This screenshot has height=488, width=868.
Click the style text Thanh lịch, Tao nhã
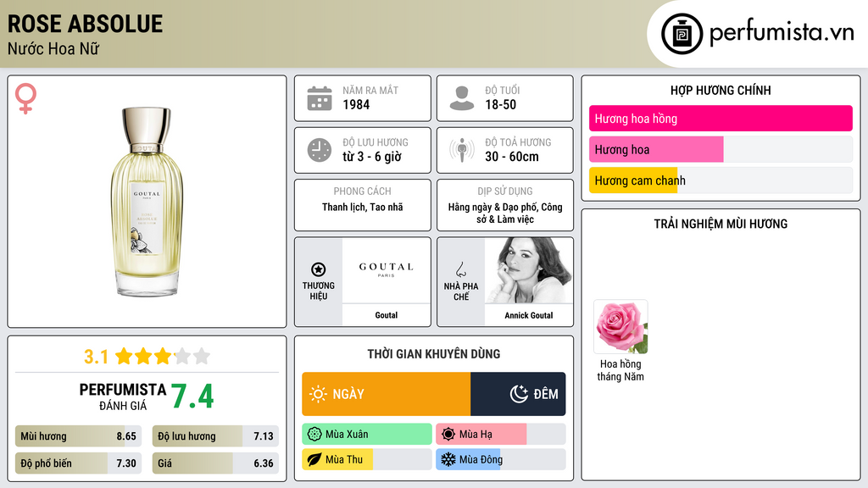pyautogui.click(x=363, y=207)
